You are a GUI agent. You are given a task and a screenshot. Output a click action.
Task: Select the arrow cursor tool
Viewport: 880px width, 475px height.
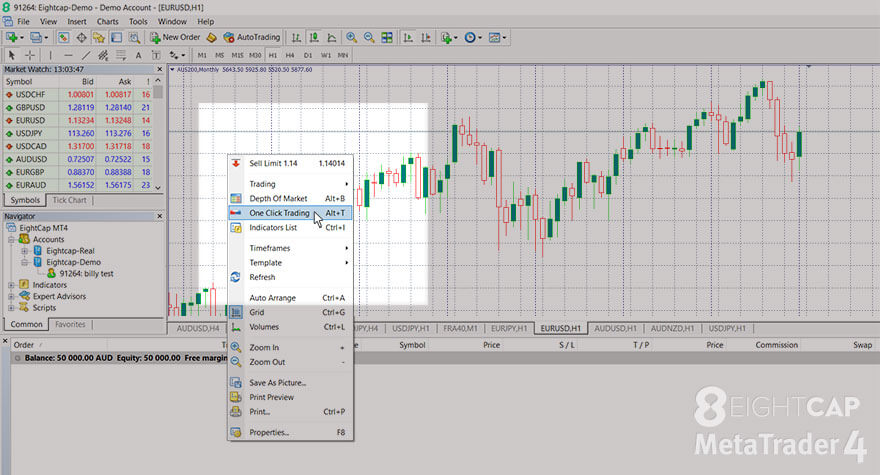pos(12,55)
